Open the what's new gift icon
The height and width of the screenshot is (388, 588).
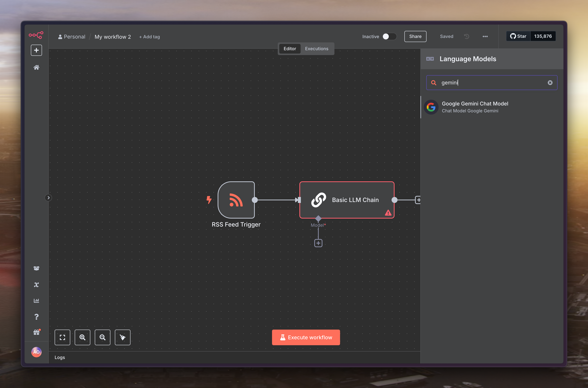(36, 332)
